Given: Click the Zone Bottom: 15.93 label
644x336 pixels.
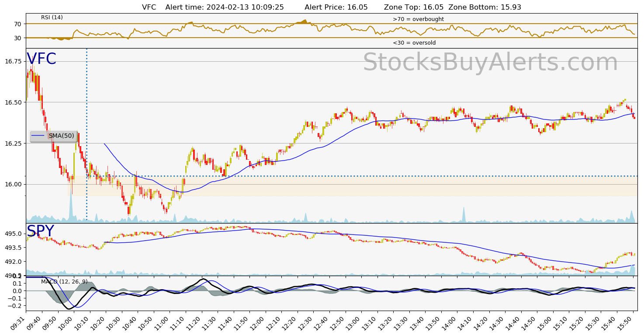Looking at the screenshot, I should 485,7.
